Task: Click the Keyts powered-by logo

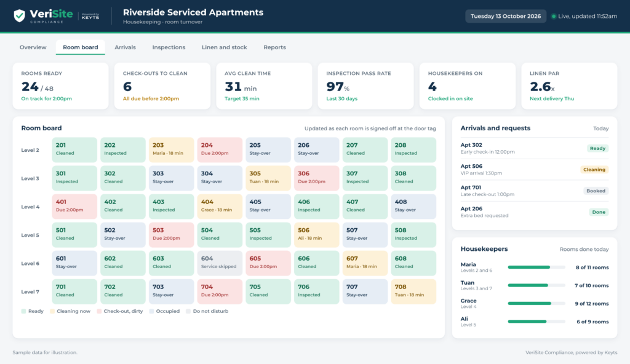Action: point(90,16)
